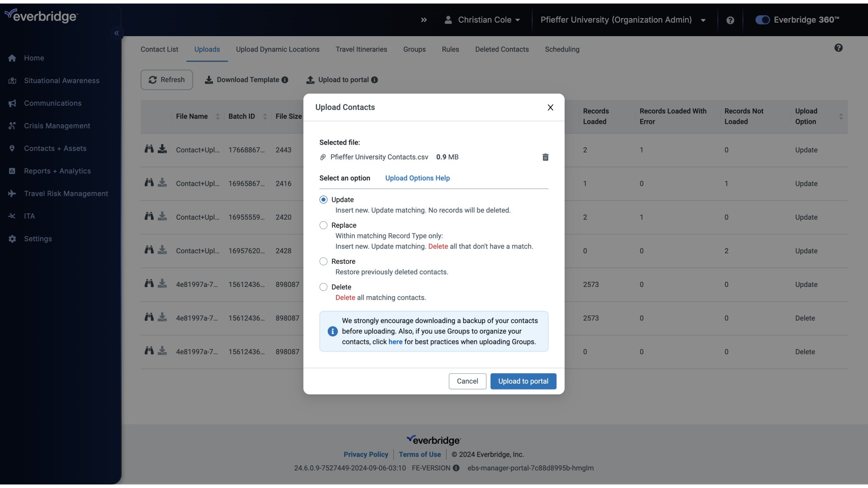The height and width of the screenshot is (488, 868).
Task: Click the Upload Options Help link
Action: pyautogui.click(x=417, y=178)
